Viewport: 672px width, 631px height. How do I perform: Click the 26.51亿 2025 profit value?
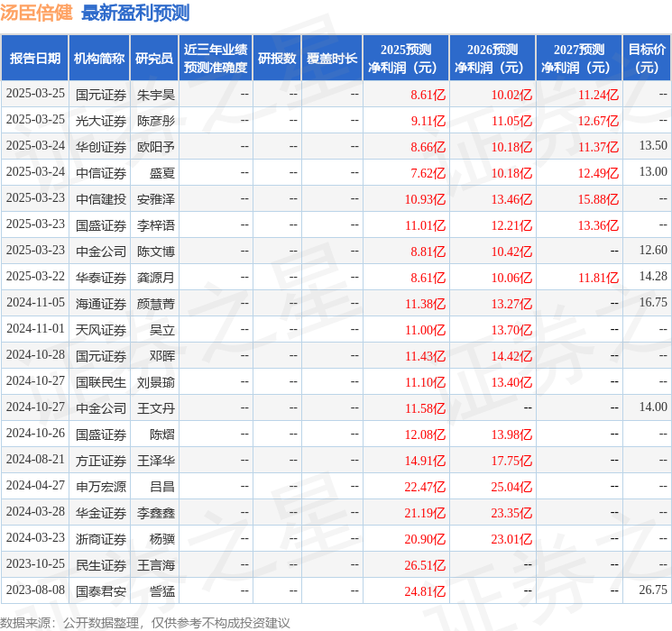pos(425,565)
